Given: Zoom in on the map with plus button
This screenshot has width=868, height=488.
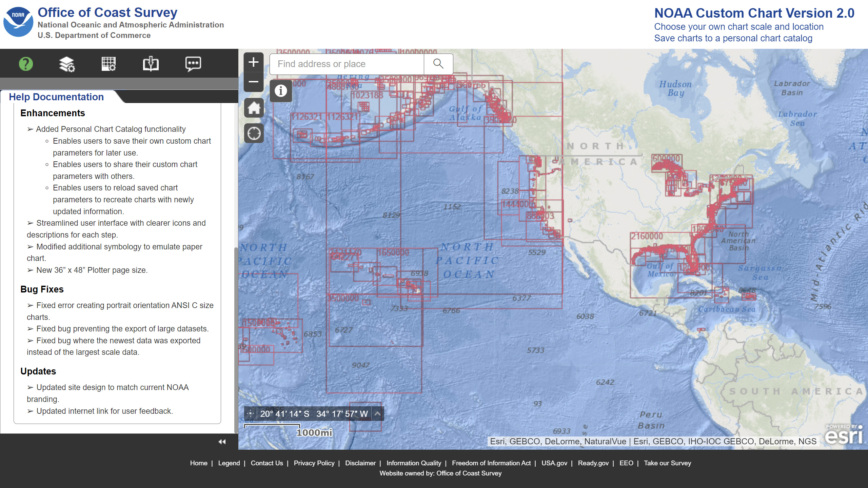Looking at the screenshot, I should click(x=254, y=62).
